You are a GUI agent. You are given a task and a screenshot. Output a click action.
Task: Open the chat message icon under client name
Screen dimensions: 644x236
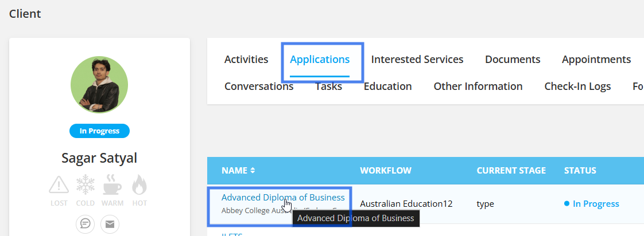(86, 224)
